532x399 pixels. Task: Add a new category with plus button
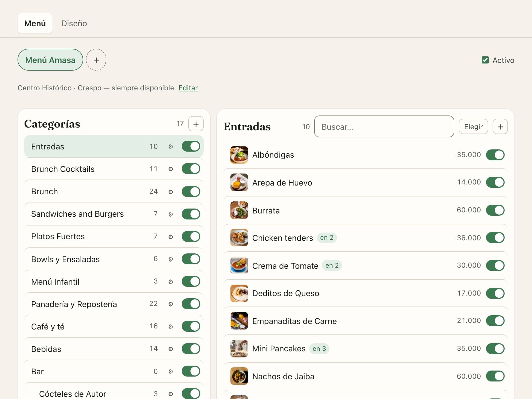pyautogui.click(x=196, y=124)
